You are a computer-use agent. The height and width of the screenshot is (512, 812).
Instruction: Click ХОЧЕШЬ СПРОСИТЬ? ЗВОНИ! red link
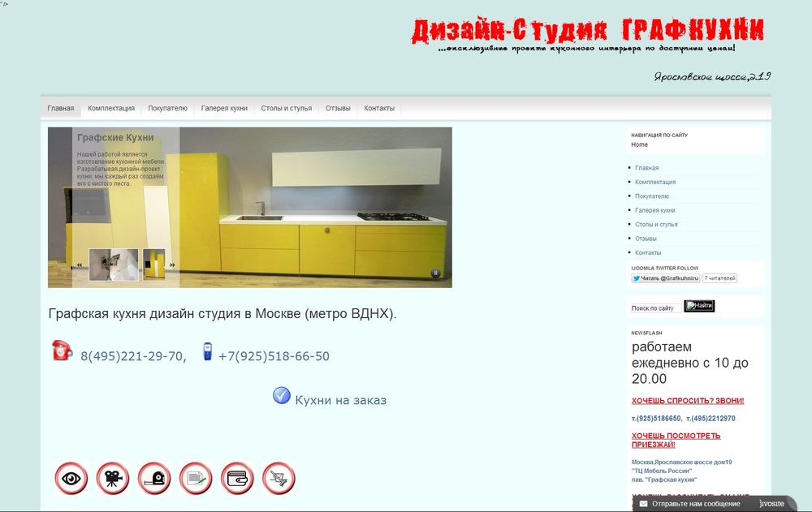(688, 401)
